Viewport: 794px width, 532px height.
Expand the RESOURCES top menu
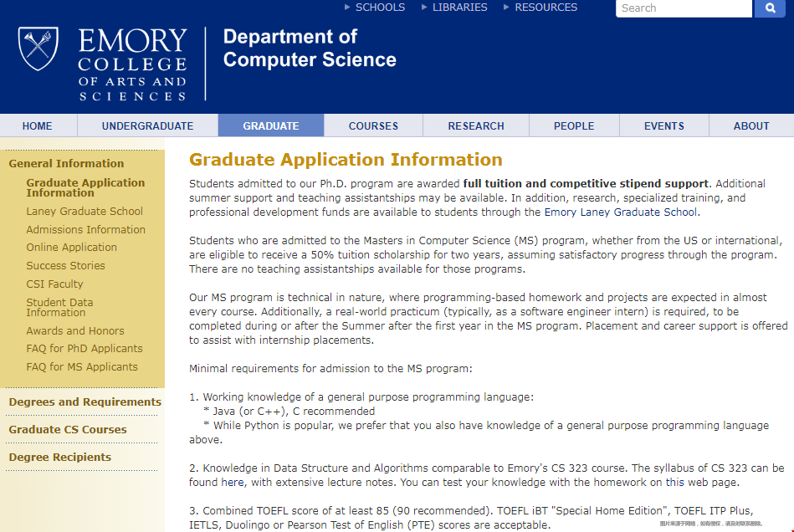point(540,7)
